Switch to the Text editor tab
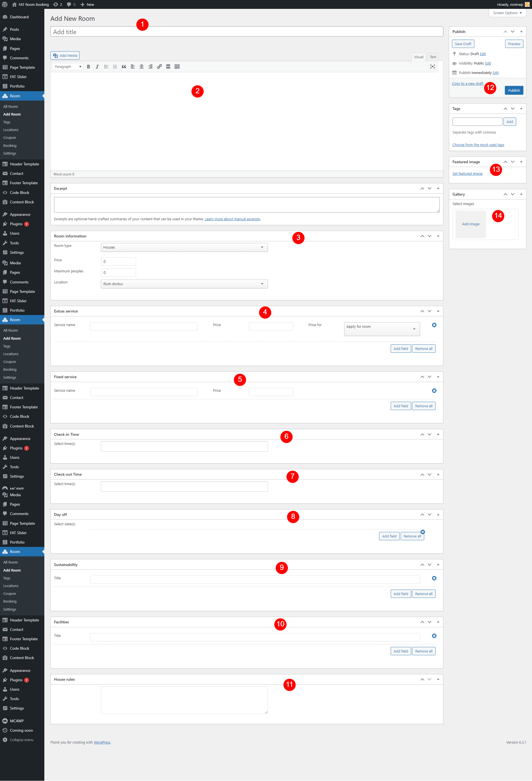The height and width of the screenshot is (781, 532). coord(433,57)
